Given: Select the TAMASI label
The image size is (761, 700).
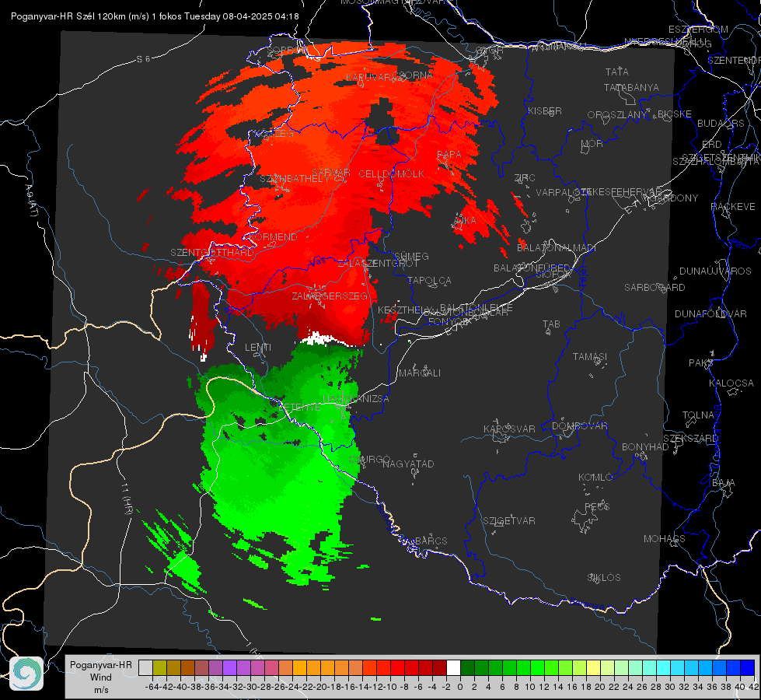Looking at the screenshot, I should 590,357.
